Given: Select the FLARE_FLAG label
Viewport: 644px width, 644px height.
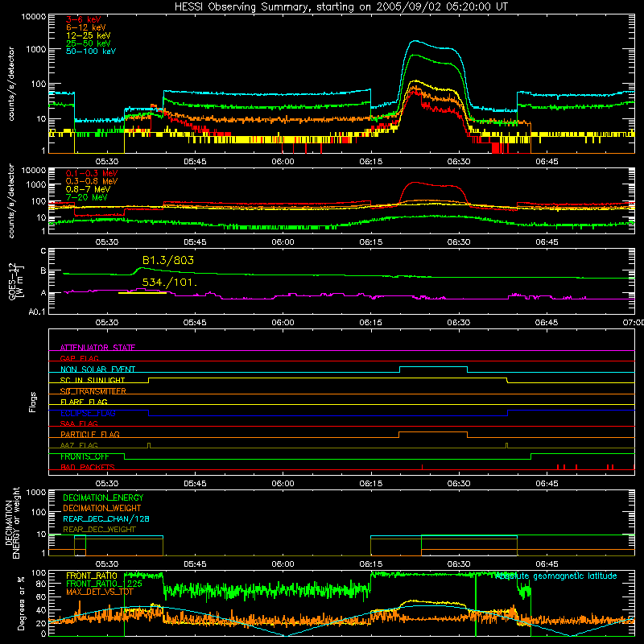Looking at the screenshot, I should coord(84,402).
